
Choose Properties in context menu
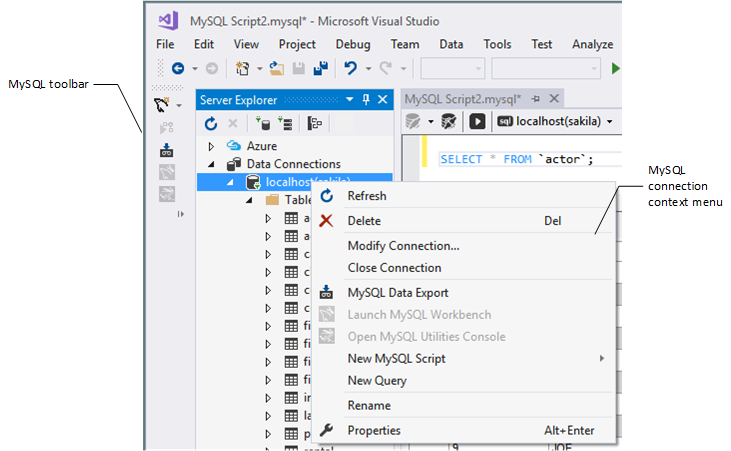464,430
